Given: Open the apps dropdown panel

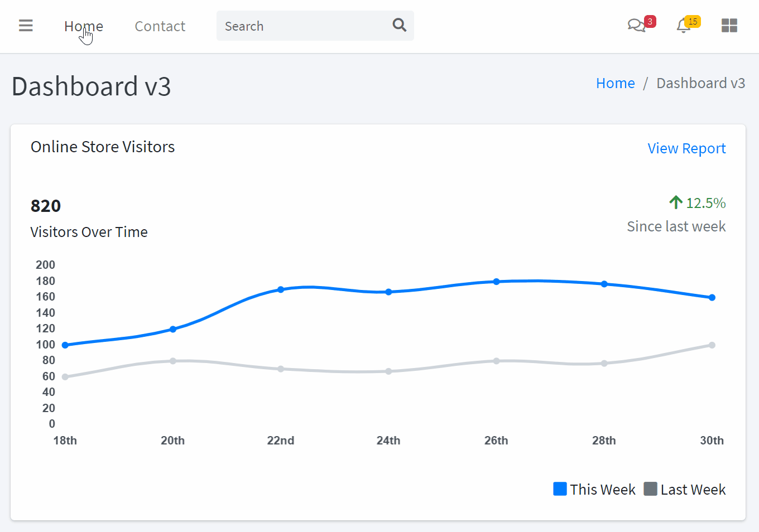Looking at the screenshot, I should (x=729, y=25).
